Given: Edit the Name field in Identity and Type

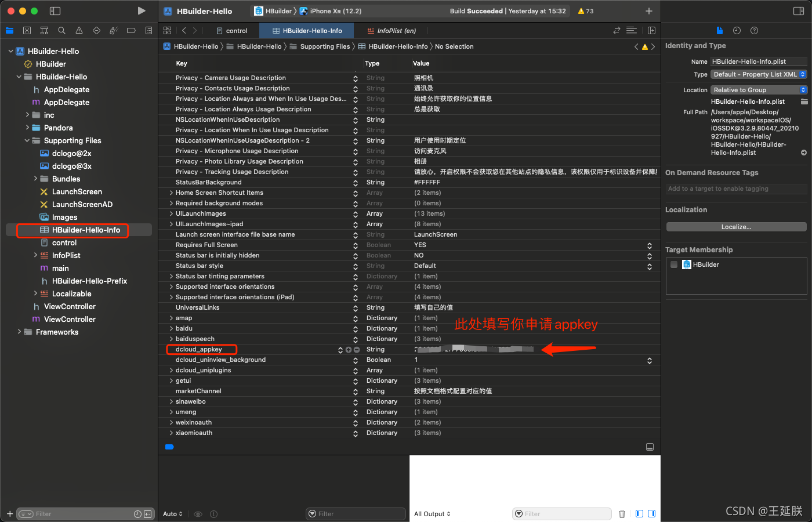Looking at the screenshot, I should pyautogui.click(x=759, y=61).
